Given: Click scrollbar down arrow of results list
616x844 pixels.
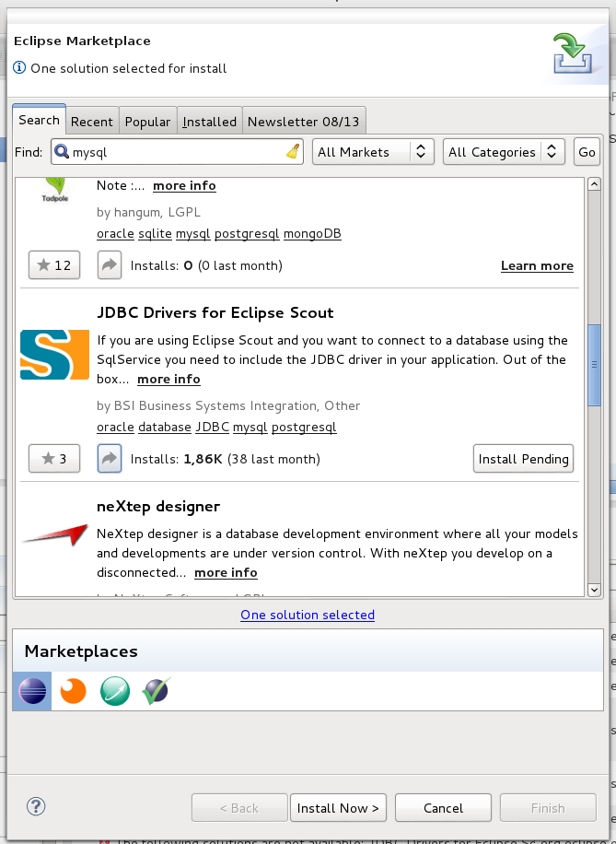Looking at the screenshot, I should (594, 590).
